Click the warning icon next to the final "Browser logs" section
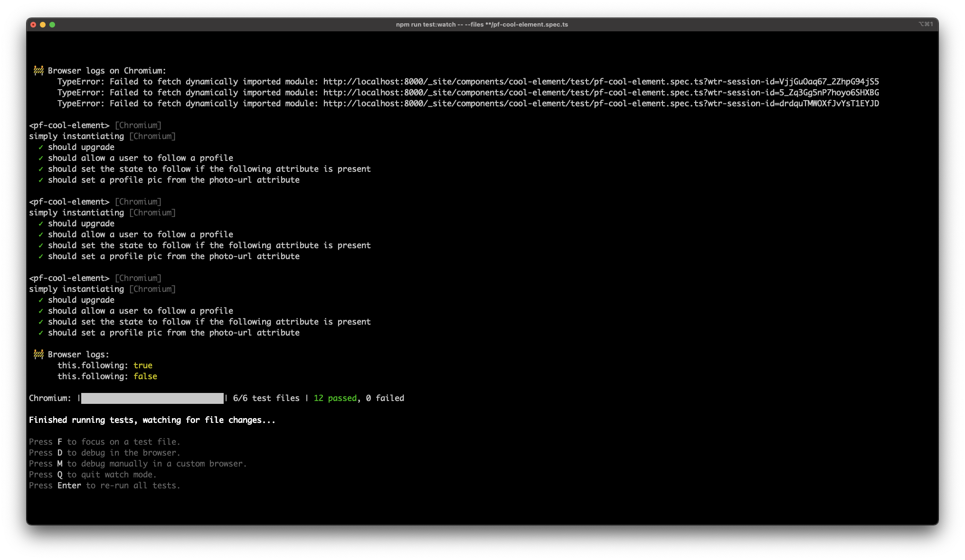 tap(38, 354)
